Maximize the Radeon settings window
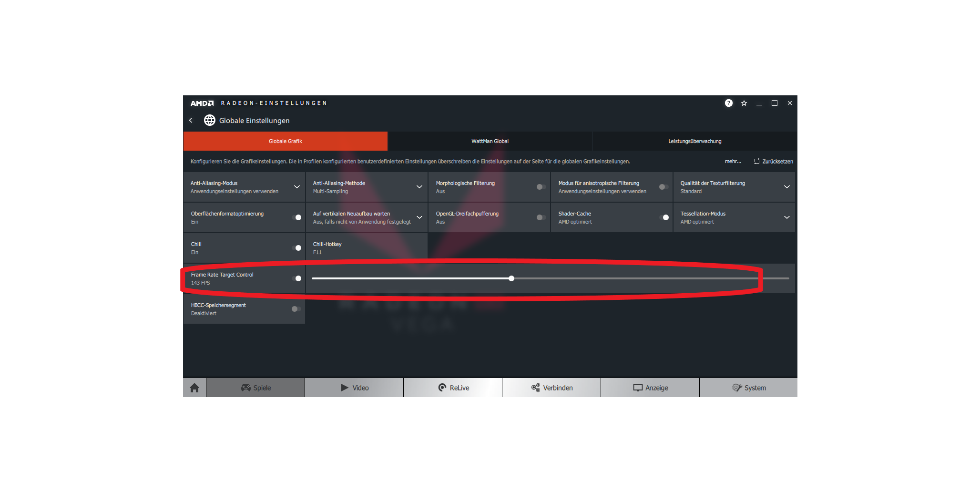Viewport: 980px width, 492px height. pos(775,103)
